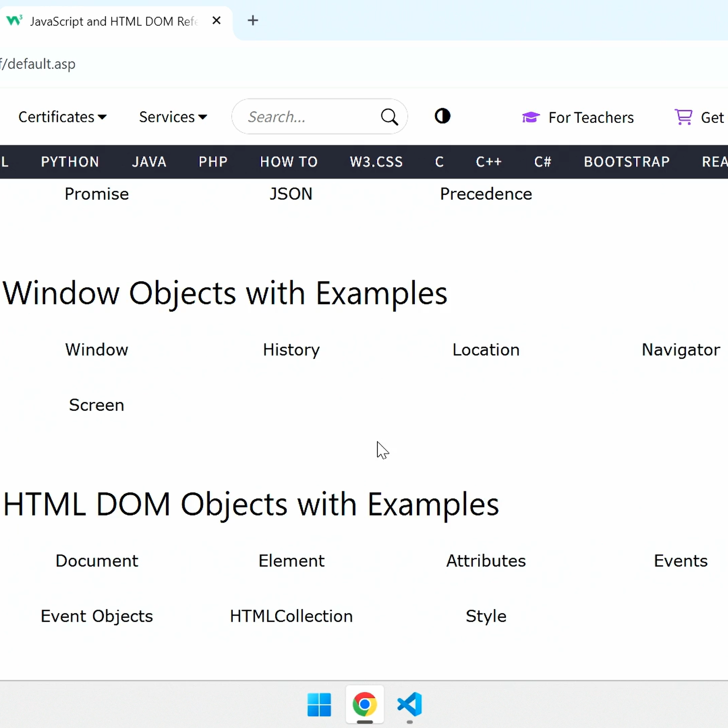The image size is (728, 728).
Task: Expand the Certificates dropdown
Action: 62,117
